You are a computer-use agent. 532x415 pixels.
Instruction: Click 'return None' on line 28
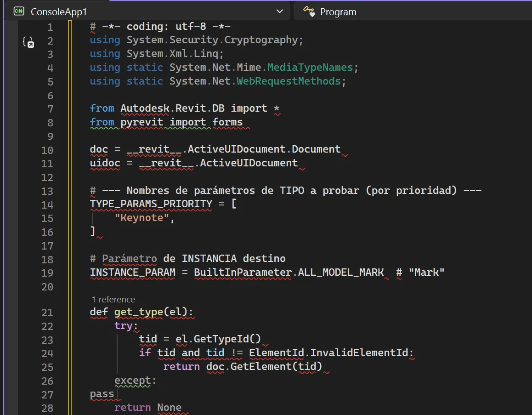148,408
